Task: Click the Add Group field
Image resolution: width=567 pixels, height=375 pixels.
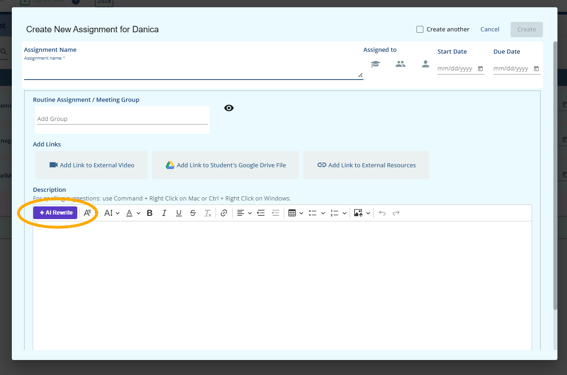Action: 122,119
